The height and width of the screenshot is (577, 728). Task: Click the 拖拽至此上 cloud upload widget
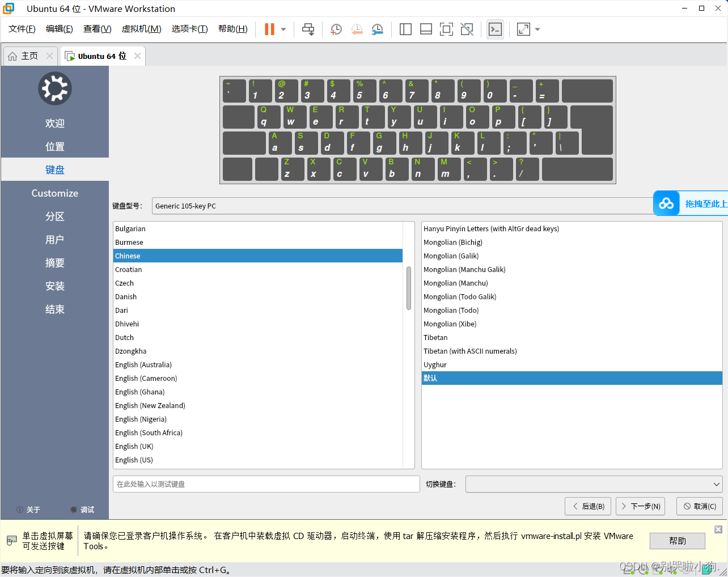tap(691, 203)
